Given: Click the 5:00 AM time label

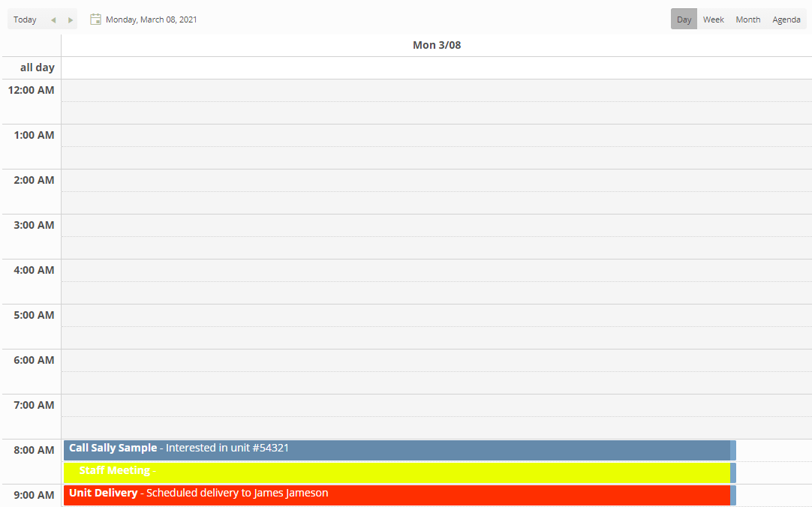Looking at the screenshot, I should click(x=34, y=315).
